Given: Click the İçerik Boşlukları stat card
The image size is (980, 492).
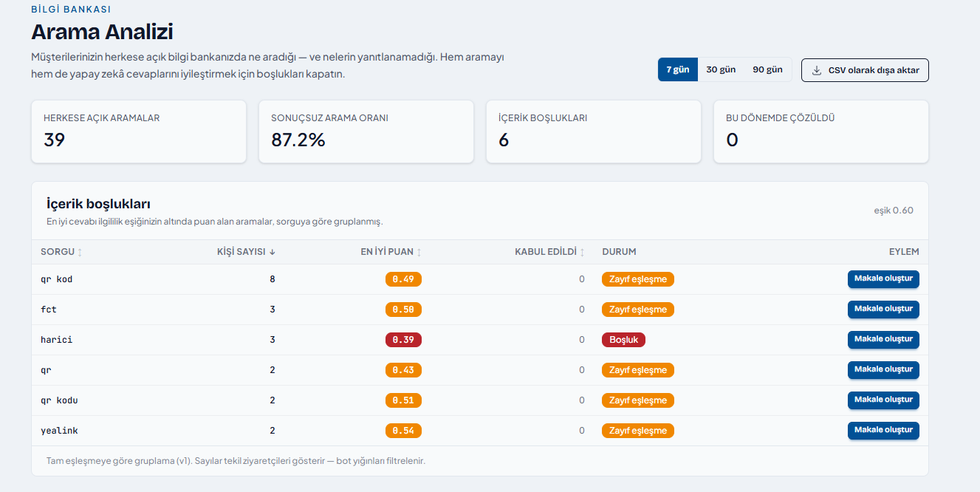Looking at the screenshot, I should (x=594, y=131).
